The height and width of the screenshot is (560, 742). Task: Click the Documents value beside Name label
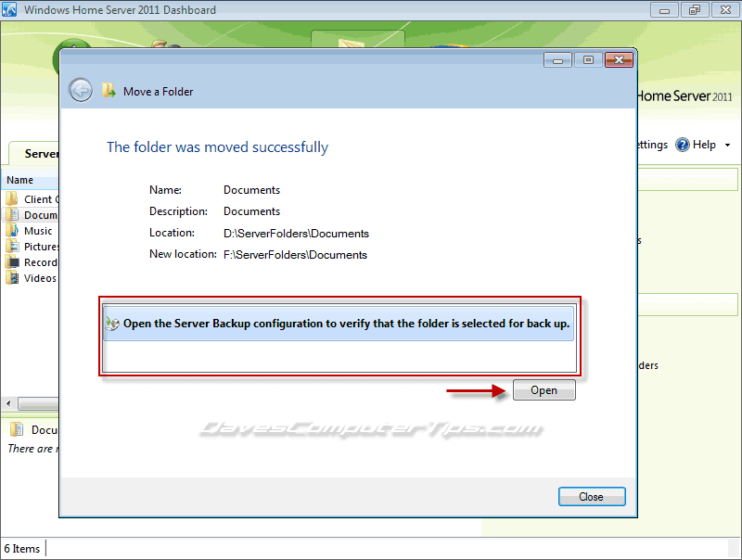pos(251,190)
